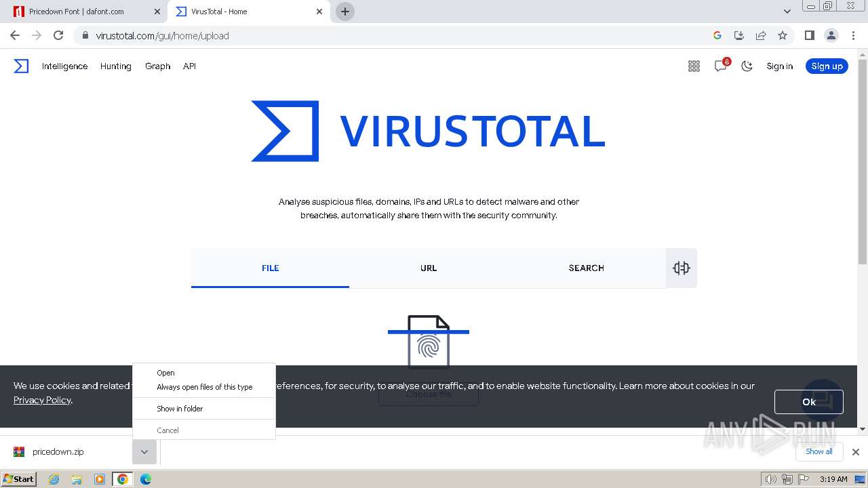Click the Sign up button

click(827, 66)
